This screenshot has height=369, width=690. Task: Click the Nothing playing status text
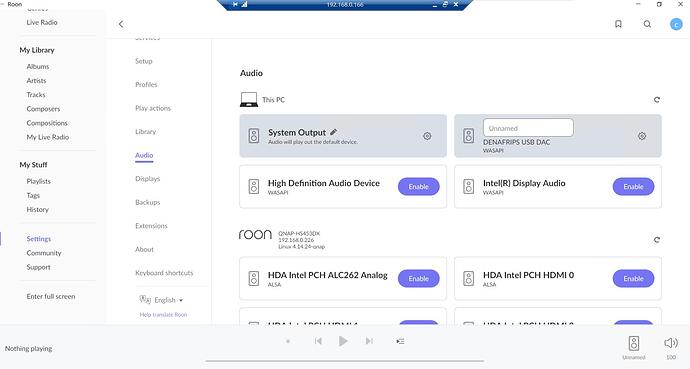click(x=29, y=348)
